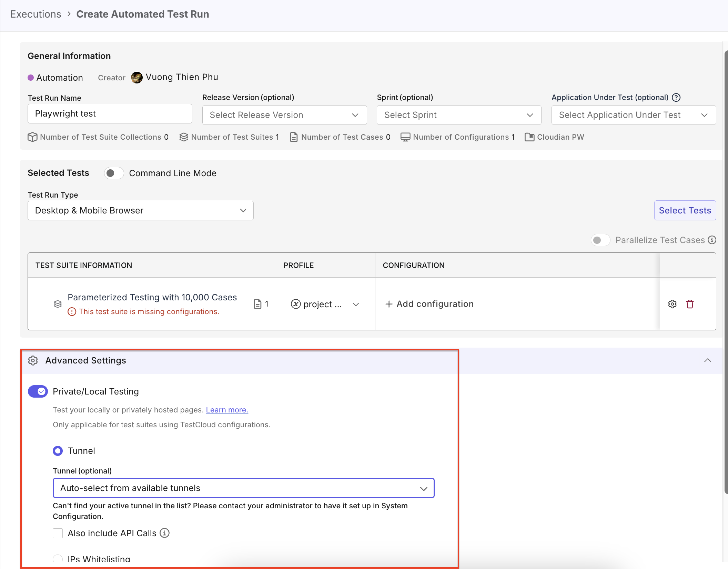Click the missing configurations warning icon
This screenshot has width=728, height=569.
click(x=72, y=312)
